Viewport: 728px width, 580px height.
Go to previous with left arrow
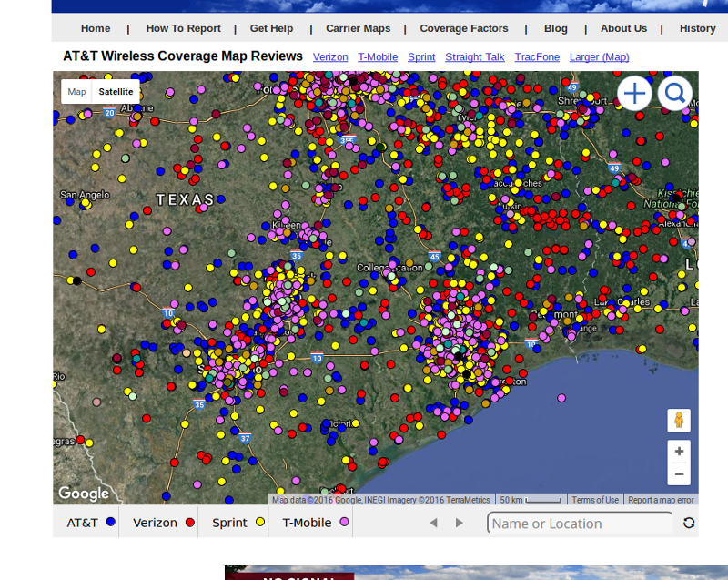(434, 523)
